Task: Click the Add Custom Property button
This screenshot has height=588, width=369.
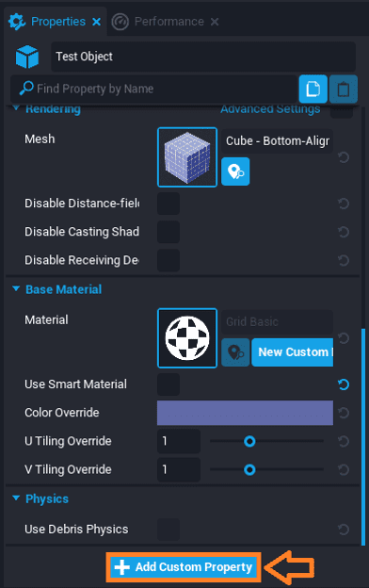Action: coord(184,567)
